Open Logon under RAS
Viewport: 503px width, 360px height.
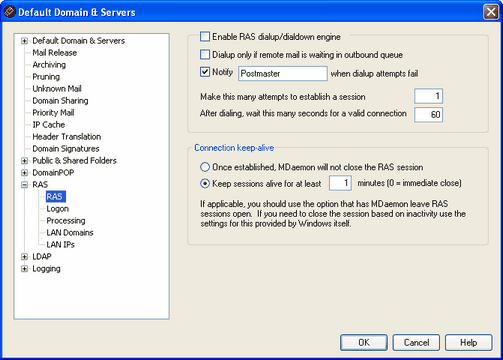(57, 209)
